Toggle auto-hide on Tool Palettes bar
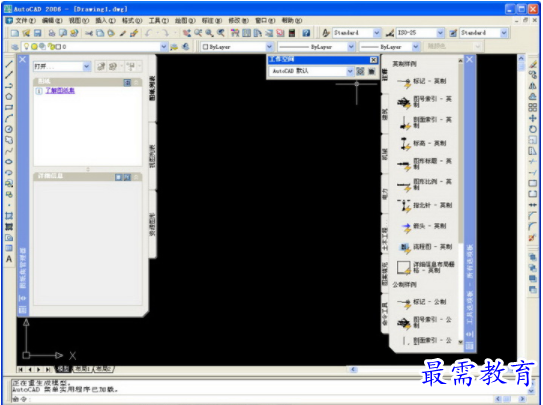Screen dimensions: 543x405 click(x=470, y=334)
